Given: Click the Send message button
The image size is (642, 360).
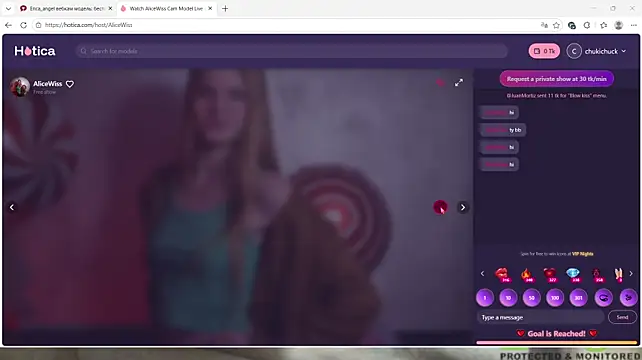Looking at the screenshot, I should click(x=622, y=317).
